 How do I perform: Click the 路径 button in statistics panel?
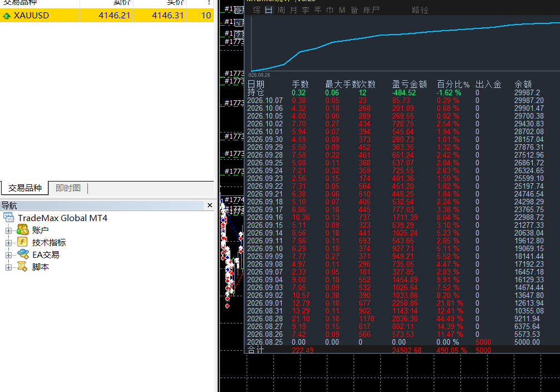click(420, 10)
